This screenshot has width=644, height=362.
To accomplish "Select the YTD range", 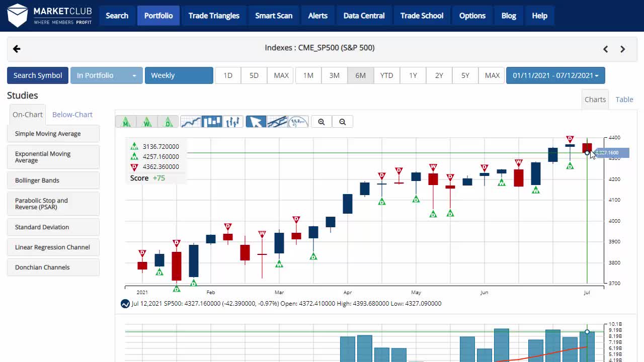I will coord(387,75).
